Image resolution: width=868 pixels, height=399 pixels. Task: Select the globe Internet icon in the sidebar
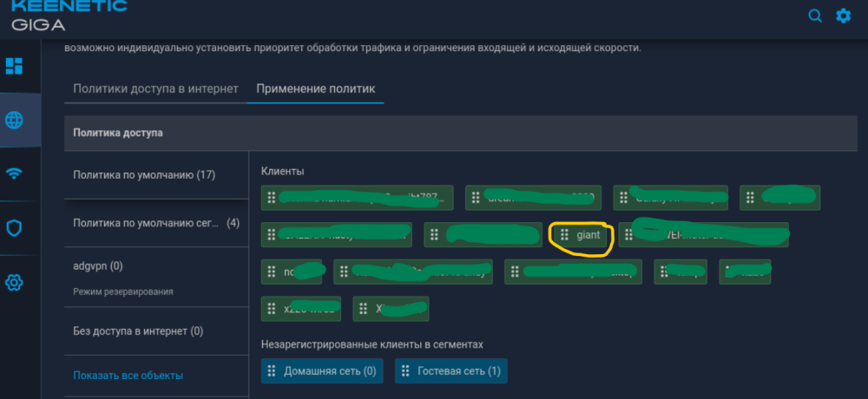15,120
